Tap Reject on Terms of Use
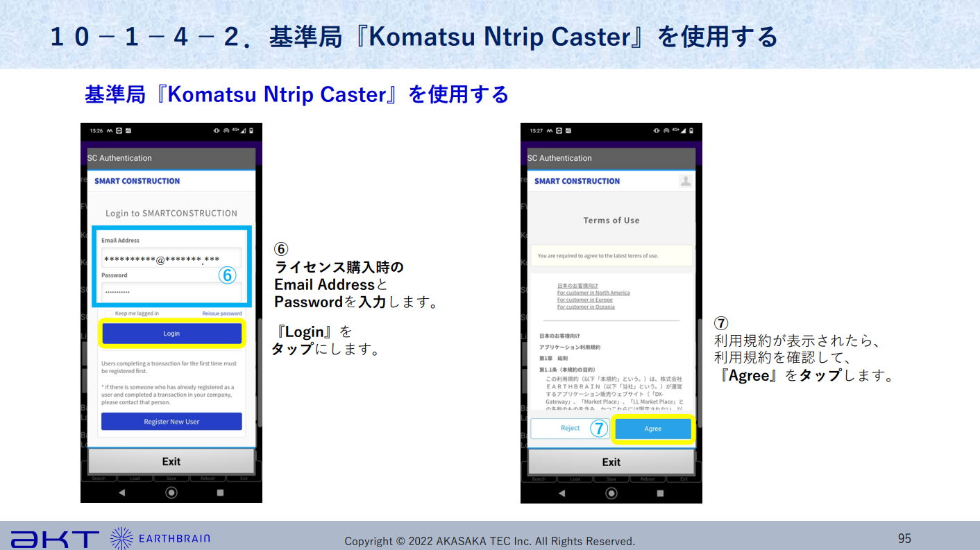The height and width of the screenshot is (550, 980). pyautogui.click(x=570, y=428)
